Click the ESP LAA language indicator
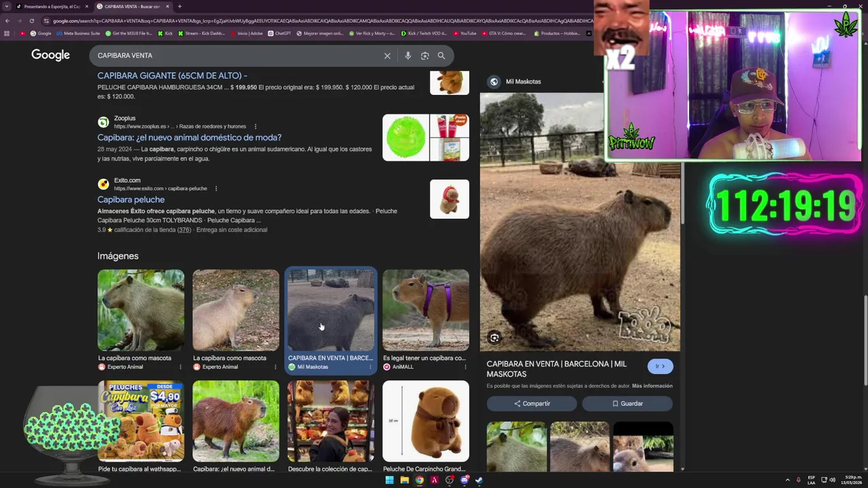 coord(812,481)
